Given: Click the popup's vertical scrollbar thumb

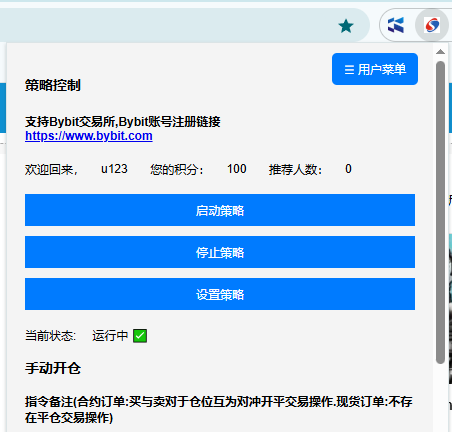Looking at the screenshot, I should click(440, 212).
